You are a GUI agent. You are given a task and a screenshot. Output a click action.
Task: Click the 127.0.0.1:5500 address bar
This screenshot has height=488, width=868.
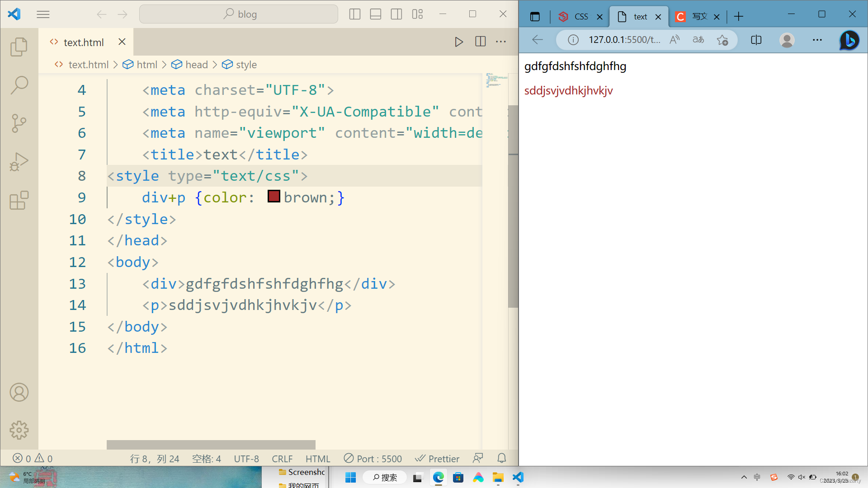click(624, 40)
